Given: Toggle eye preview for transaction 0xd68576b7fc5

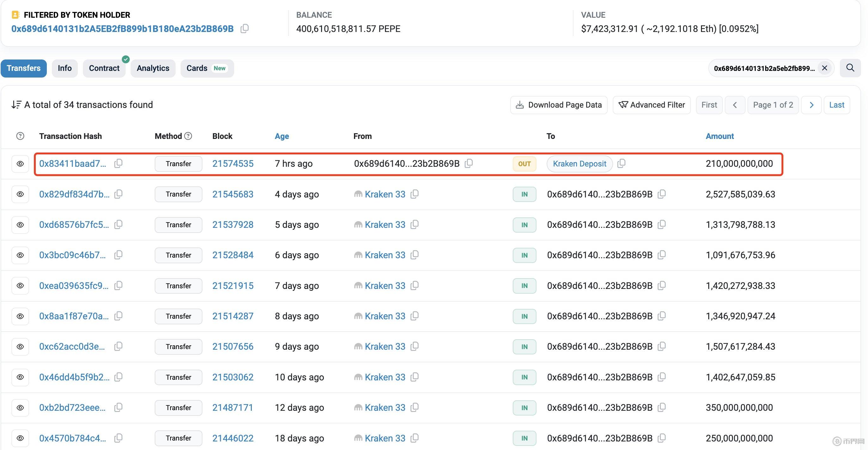Looking at the screenshot, I should click(x=20, y=225).
